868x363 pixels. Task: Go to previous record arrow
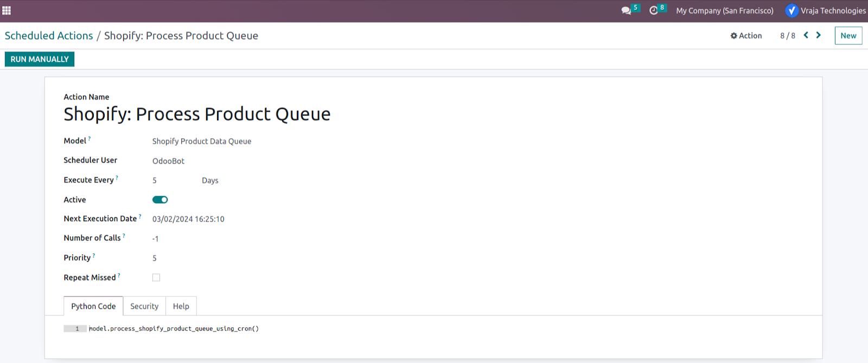806,35
